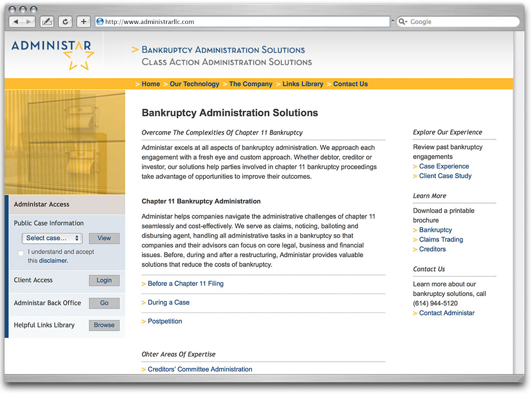The height and width of the screenshot is (394, 532).
Task: Open the Case Experience link
Action: tap(444, 166)
